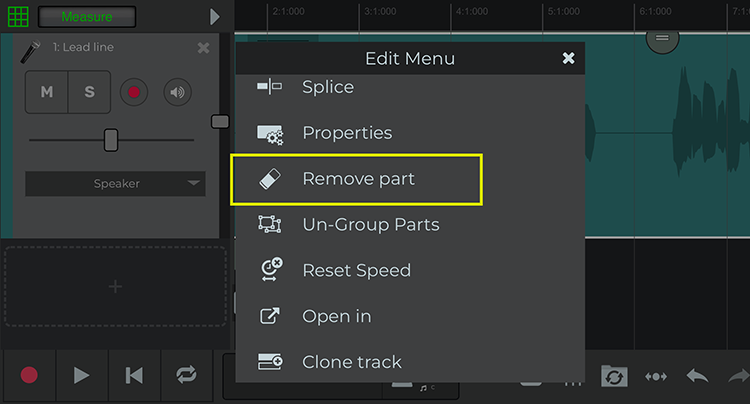This screenshot has width=750, height=404.
Task: Arm the Lead line track for recording
Action: pos(134,92)
